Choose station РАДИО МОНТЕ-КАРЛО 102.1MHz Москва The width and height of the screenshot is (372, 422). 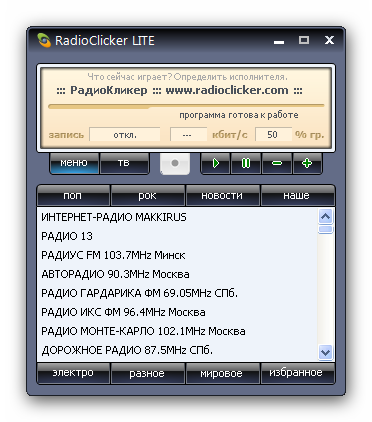point(177,331)
